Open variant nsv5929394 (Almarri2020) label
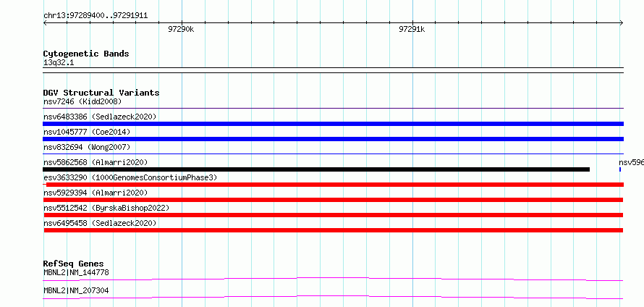This screenshot has height=307, width=644. point(96,193)
